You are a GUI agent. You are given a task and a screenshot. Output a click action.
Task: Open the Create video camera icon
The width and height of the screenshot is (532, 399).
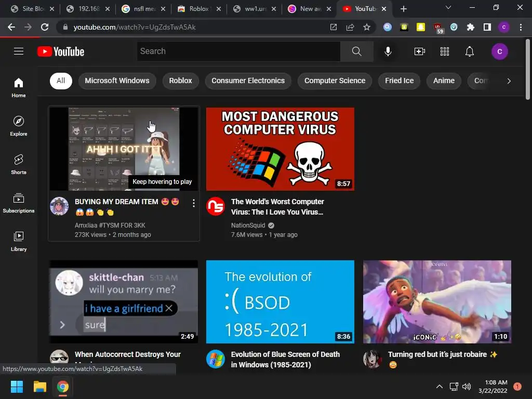coord(420,51)
